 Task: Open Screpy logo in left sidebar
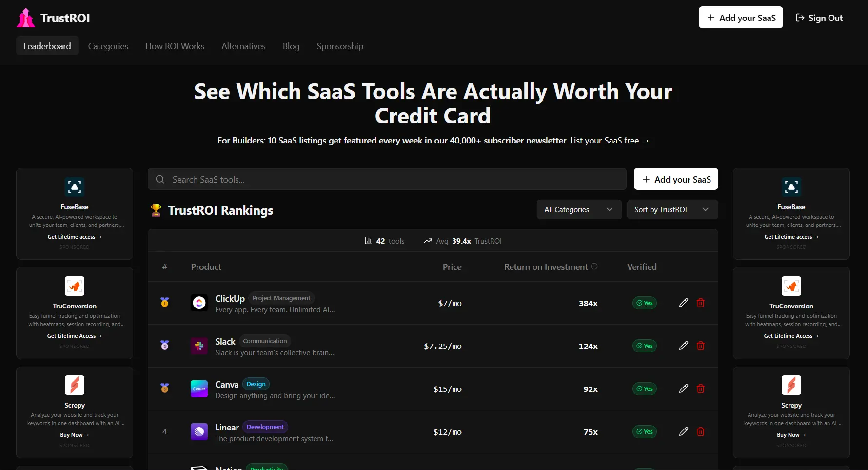pyautogui.click(x=75, y=385)
